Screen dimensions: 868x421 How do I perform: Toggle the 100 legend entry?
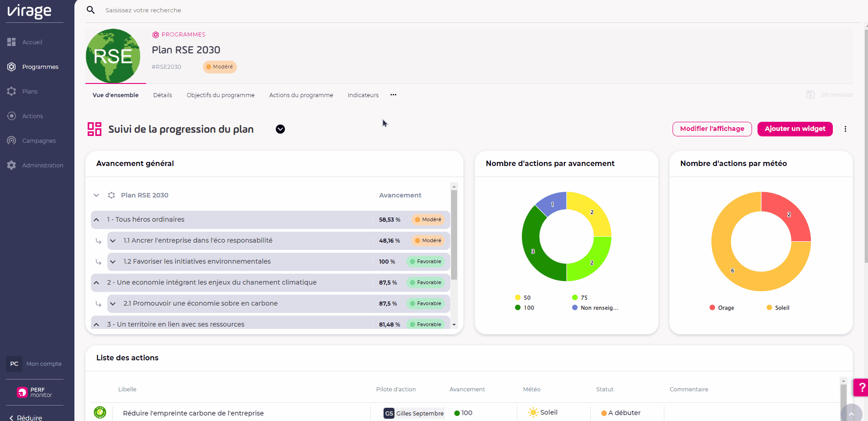[x=525, y=307]
